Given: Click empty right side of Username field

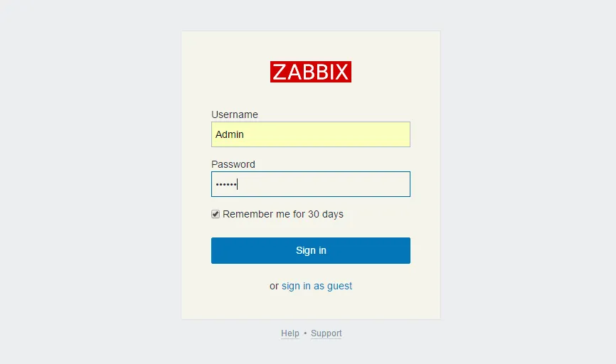Looking at the screenshot, I should click(370, 134).
